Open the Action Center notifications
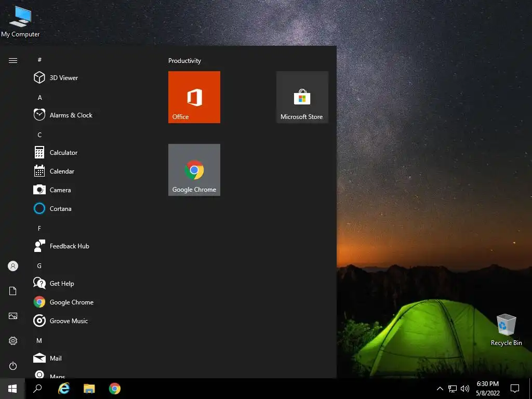This screenshot has width=532, height=399. [515, 389]
